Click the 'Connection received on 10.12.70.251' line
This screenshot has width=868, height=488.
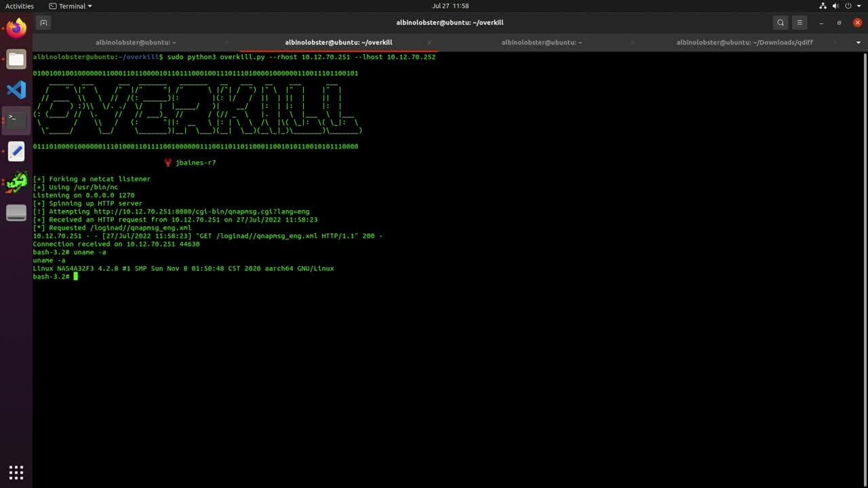pyautogui.click(x=116, y=244)
